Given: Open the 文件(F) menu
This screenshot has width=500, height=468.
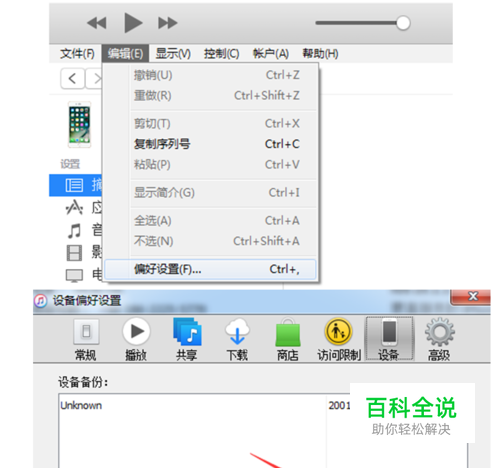Looking at the screenshot, I should point(77,53).
